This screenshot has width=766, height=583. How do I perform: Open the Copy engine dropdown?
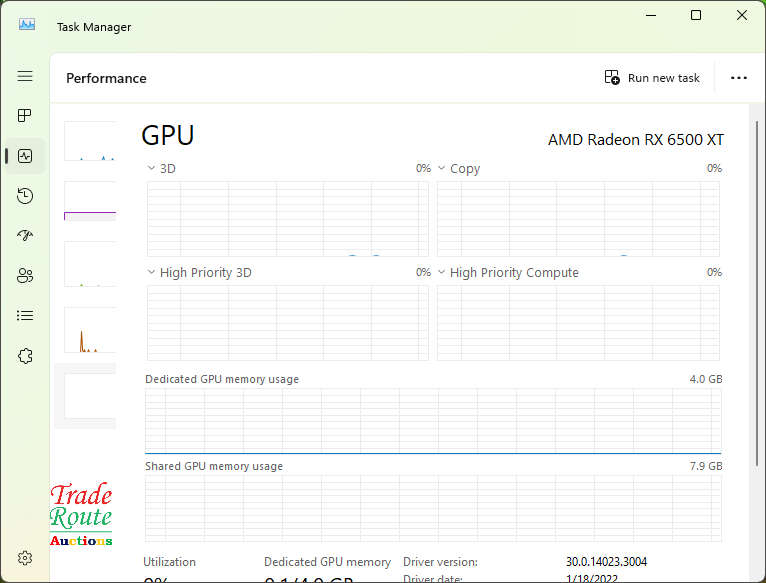442,169
